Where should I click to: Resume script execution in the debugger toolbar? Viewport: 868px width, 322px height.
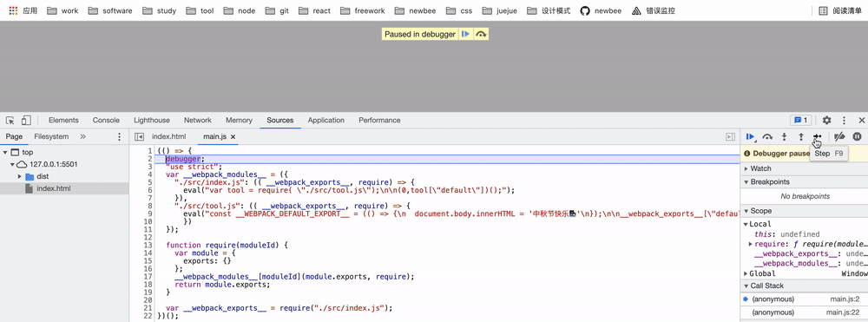(750, 136)
